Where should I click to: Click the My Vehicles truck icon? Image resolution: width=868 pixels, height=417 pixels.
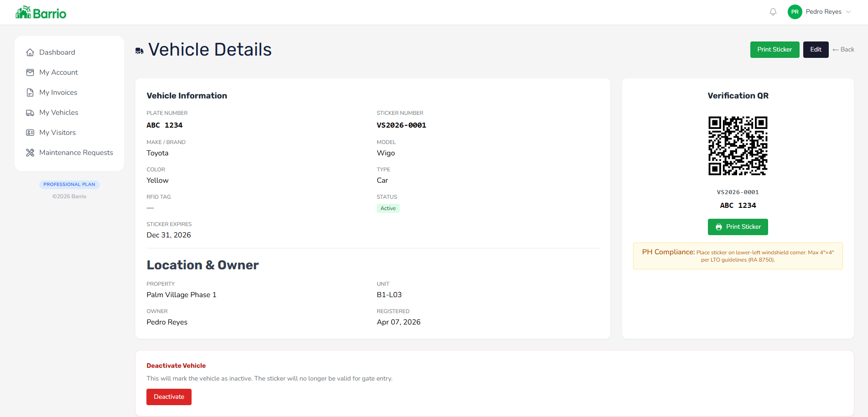coord(30,112)
